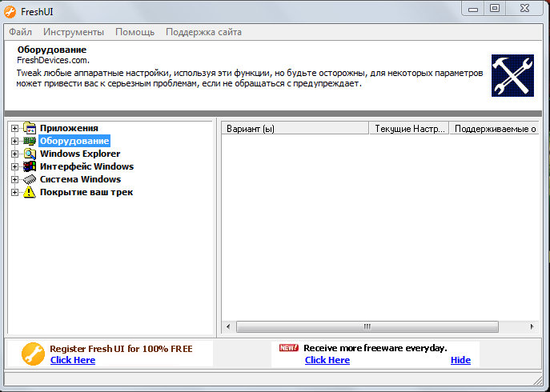Image resolution: width=550 pixels, height=392 pixels.
Task: Click the Покрытие ваш трек warning icon
Action: [30, 192]
